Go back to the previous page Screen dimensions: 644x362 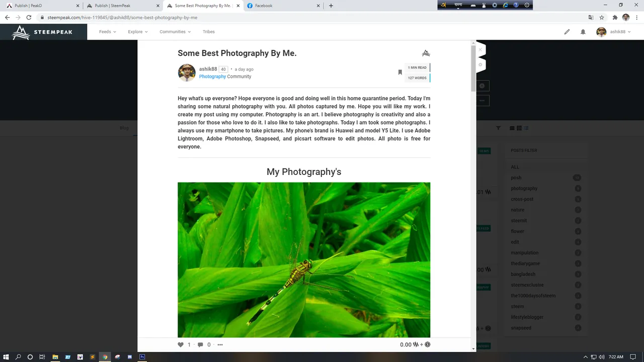tap(7, 17)
